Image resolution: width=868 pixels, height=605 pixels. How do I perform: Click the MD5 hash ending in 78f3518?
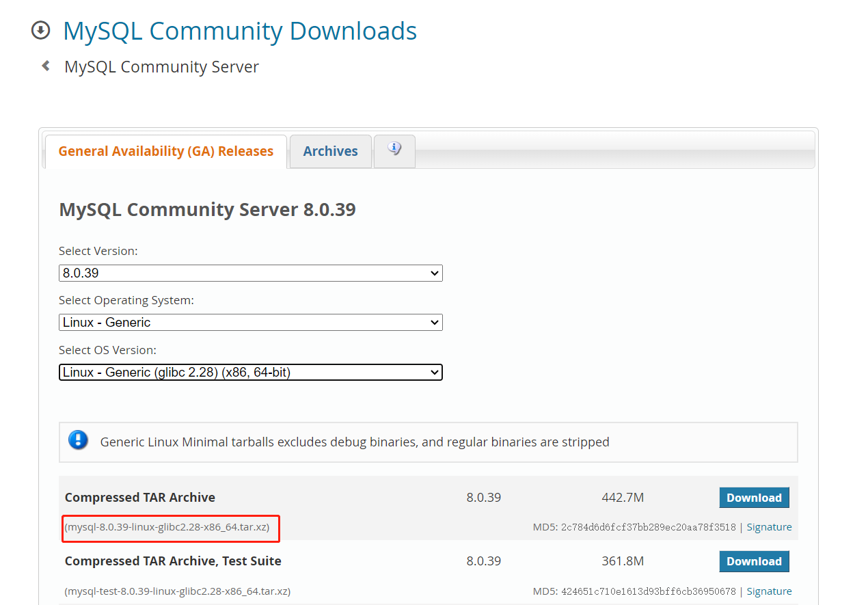click(x=648, y=527)
